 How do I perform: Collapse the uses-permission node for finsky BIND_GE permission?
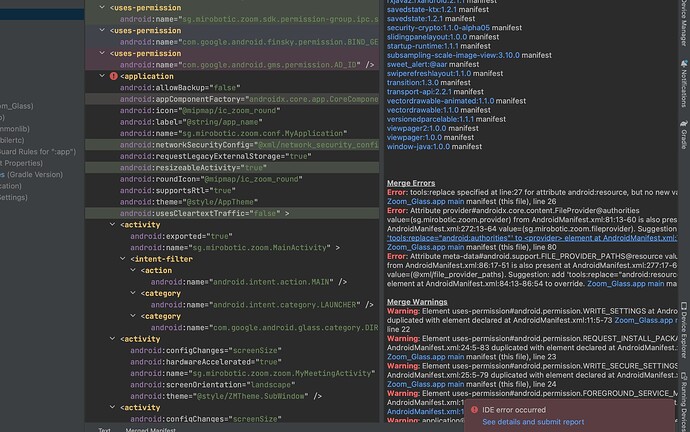click(x=102, y=30)
